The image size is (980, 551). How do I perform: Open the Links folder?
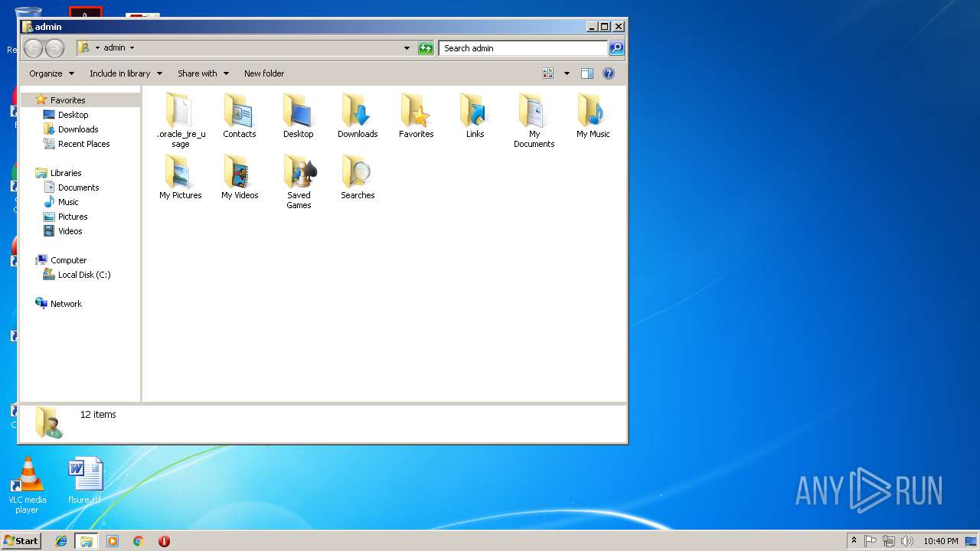pos(475,116)
